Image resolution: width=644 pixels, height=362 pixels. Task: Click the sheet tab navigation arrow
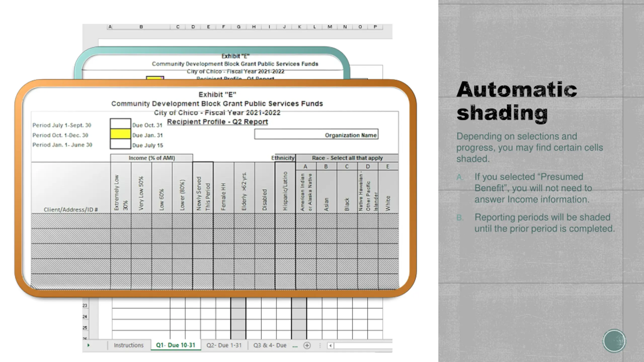coord(88,345)
